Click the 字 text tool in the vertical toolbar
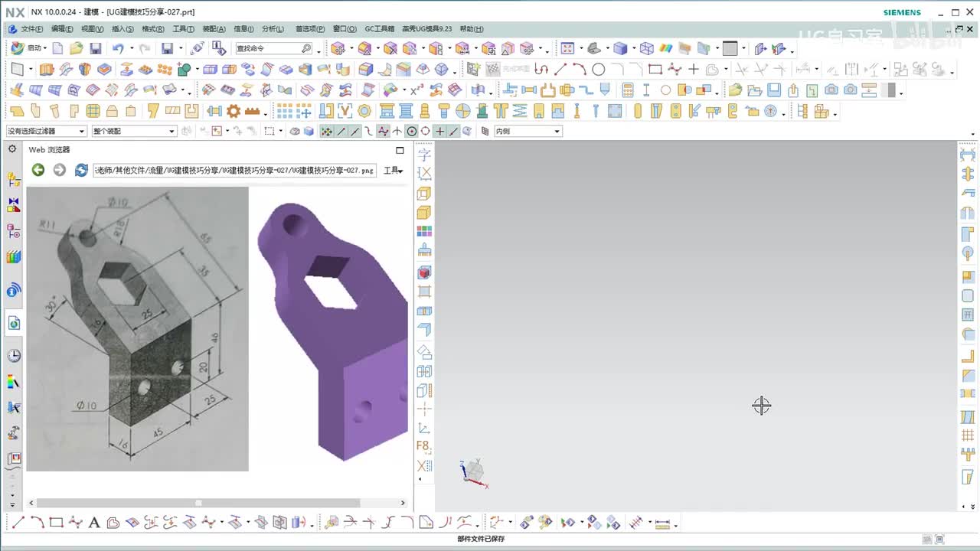Screen dimensions: 980x551 coord(424,155)
